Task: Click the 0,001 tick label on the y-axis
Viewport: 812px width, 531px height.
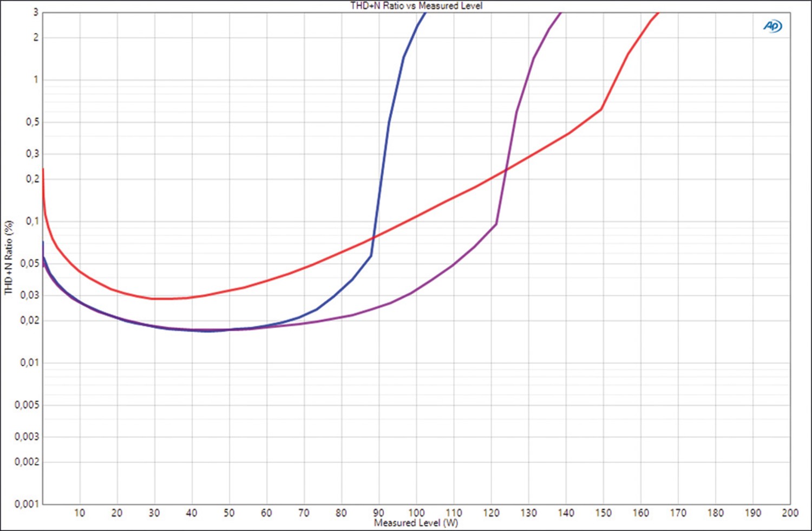Action: click(x=27, y=504)
